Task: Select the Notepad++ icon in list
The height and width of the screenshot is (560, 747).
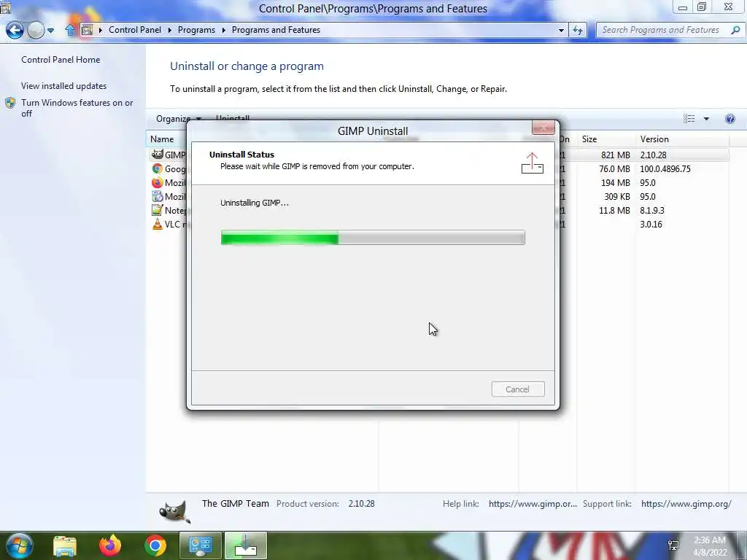Action: tap(158, 210)
